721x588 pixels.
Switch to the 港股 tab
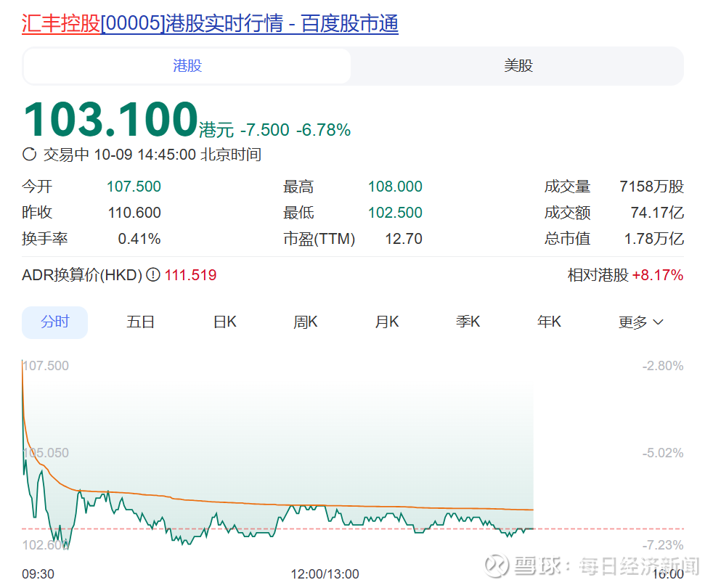point(187,66)
